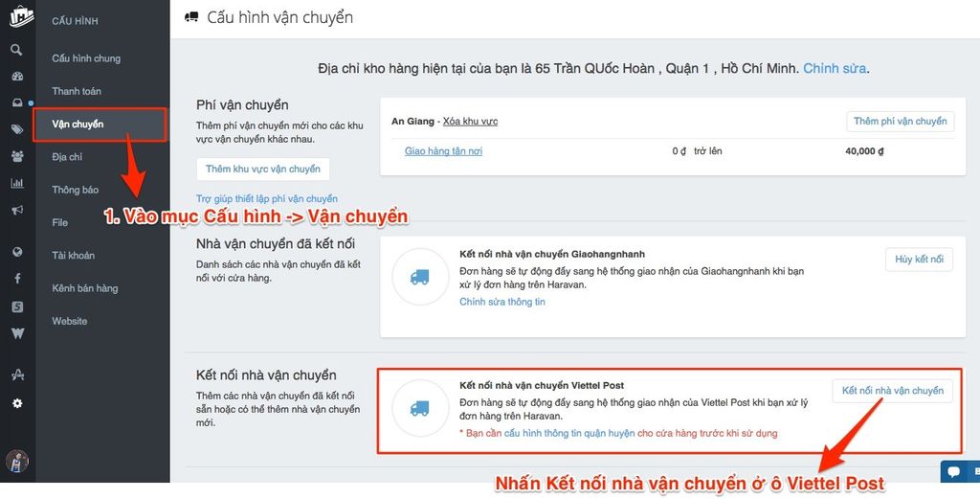Screen dimensions: 980x499
Task: Open the S sales channel icon
Action: (17, 306)
